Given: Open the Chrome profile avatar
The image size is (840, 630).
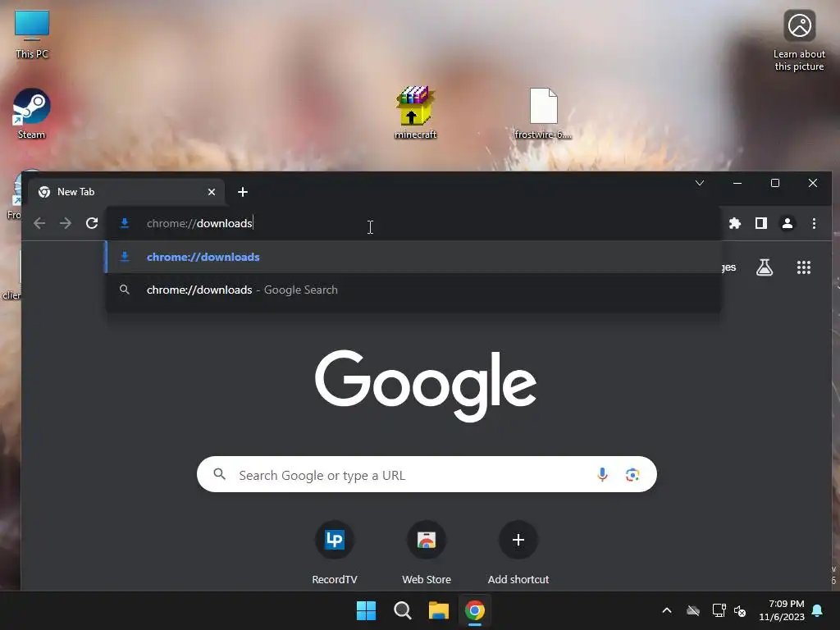Looking at the screenshot, I should point(787,223).
